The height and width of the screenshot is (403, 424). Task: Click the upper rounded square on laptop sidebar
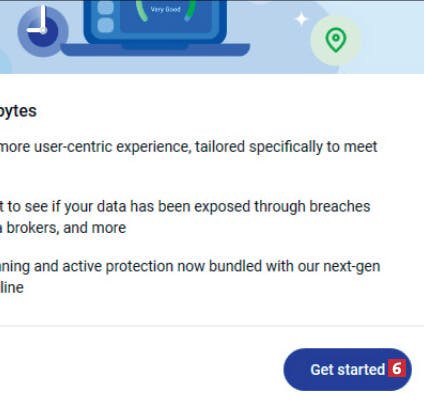click(105, 7)
